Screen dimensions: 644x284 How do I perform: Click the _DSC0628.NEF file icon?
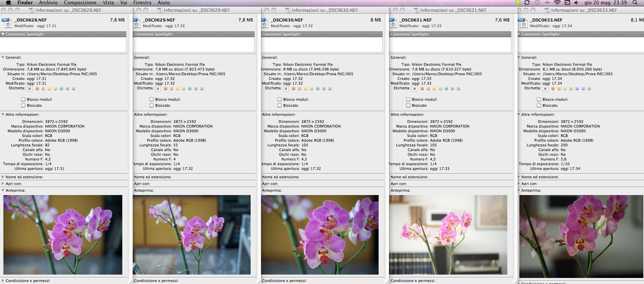coord(7,23)
